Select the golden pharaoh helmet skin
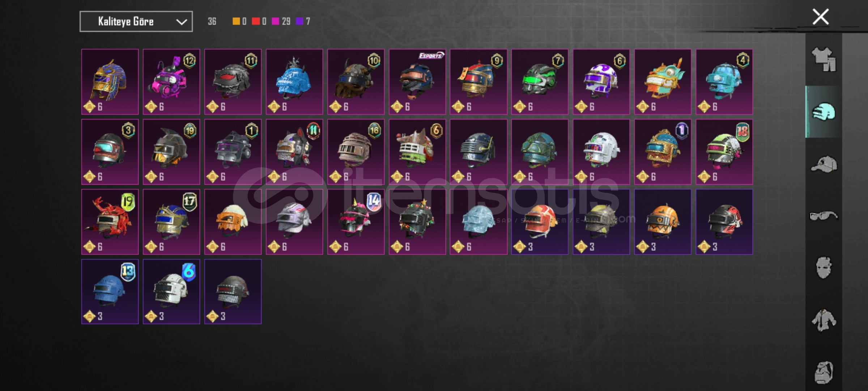The width and height of the screenshot is (868, 391). pyautogui.click(x=110, y=82)
